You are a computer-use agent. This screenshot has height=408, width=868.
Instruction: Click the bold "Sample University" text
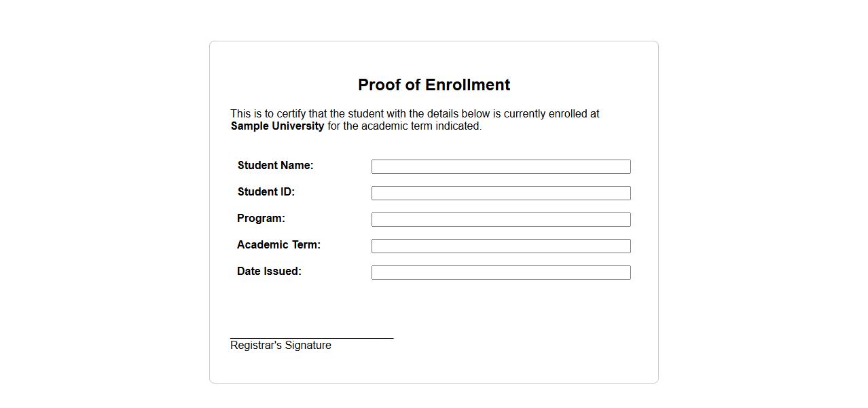(x=277, y=126)
